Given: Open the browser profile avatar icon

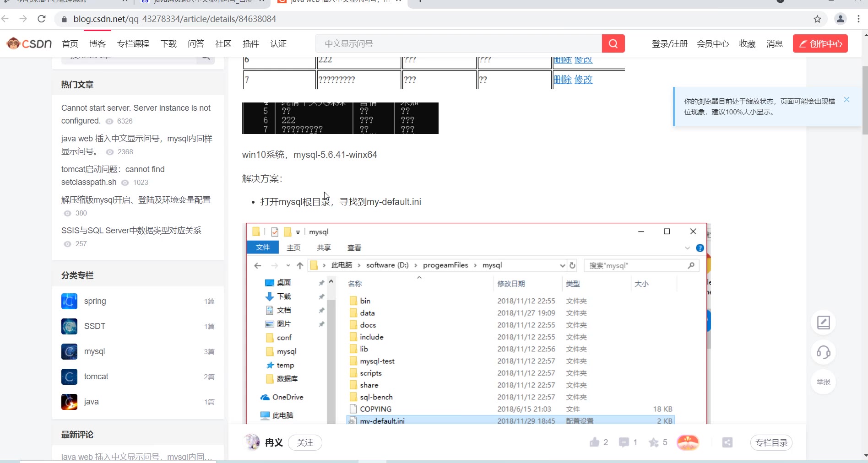Looking at the screenshot, I should (841, 19).
